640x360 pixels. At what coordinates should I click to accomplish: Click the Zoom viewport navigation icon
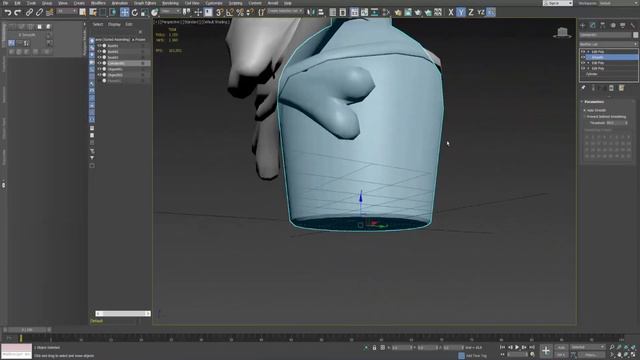pos(612,347)
